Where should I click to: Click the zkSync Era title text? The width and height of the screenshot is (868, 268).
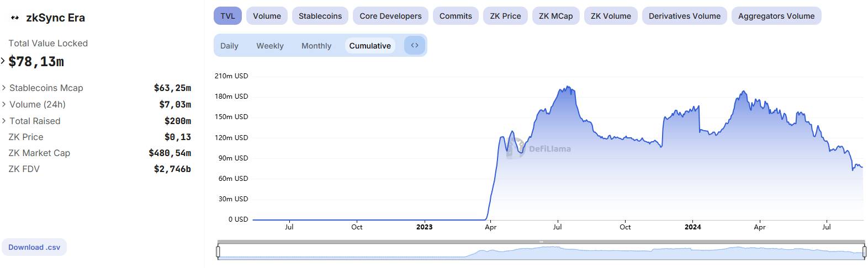pyautogui.click(x=56, y=18)
